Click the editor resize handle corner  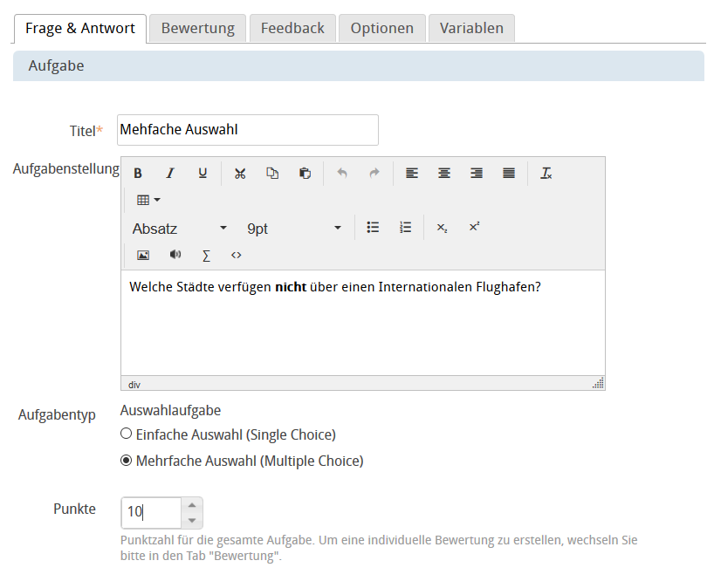pos(598,383)
